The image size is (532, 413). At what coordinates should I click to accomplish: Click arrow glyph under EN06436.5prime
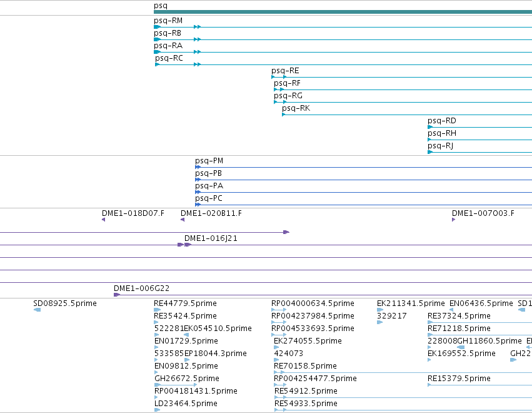(x=451, y=310)
